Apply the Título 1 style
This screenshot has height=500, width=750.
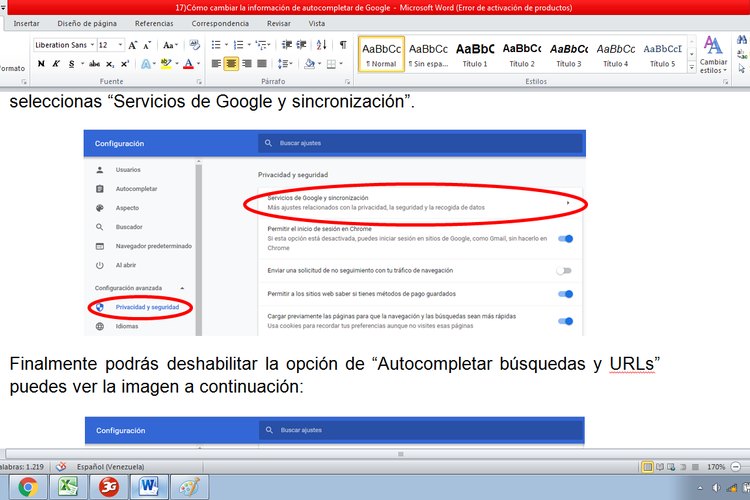point(475,54)
